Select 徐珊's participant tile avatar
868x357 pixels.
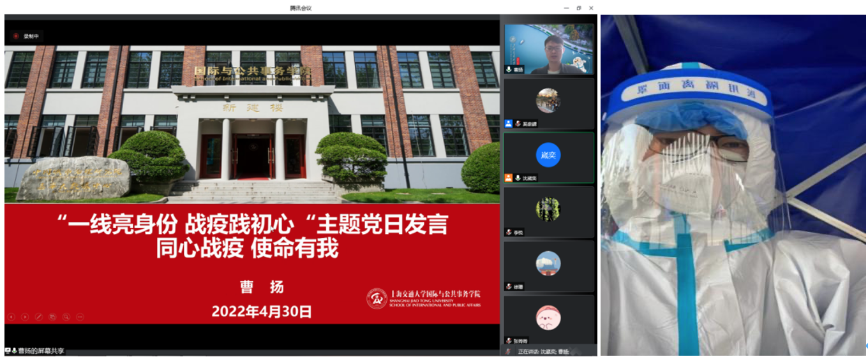coord(548,263)
